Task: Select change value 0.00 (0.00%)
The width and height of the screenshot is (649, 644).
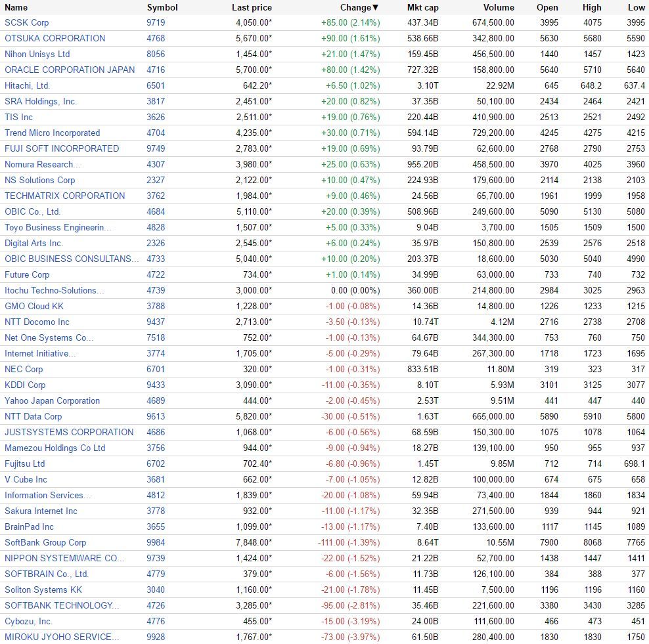Action: pos(355,290)
